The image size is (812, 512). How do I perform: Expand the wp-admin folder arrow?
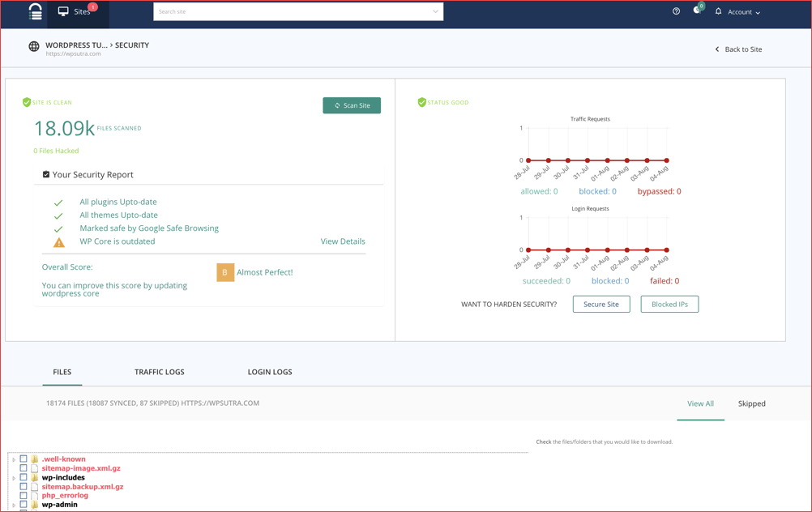(x=14, y=506)
